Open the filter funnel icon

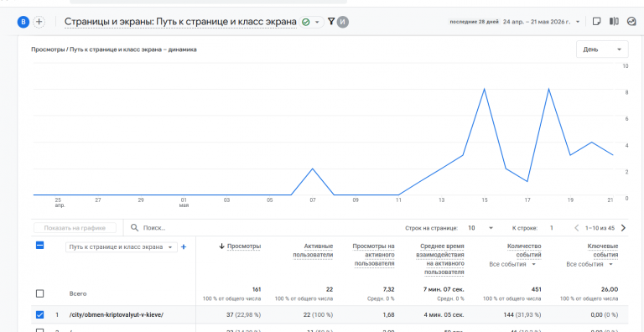click(x=331, y=22)
